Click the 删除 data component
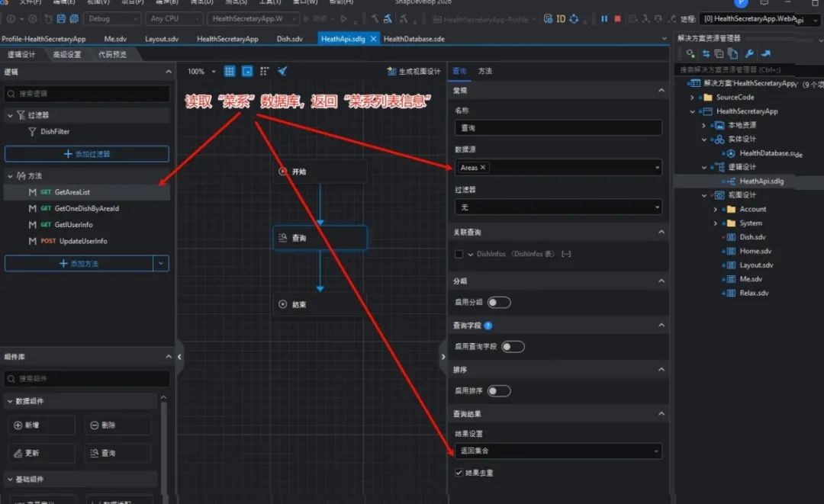Viewport: 824px width, 504px height. coord(117,425)
